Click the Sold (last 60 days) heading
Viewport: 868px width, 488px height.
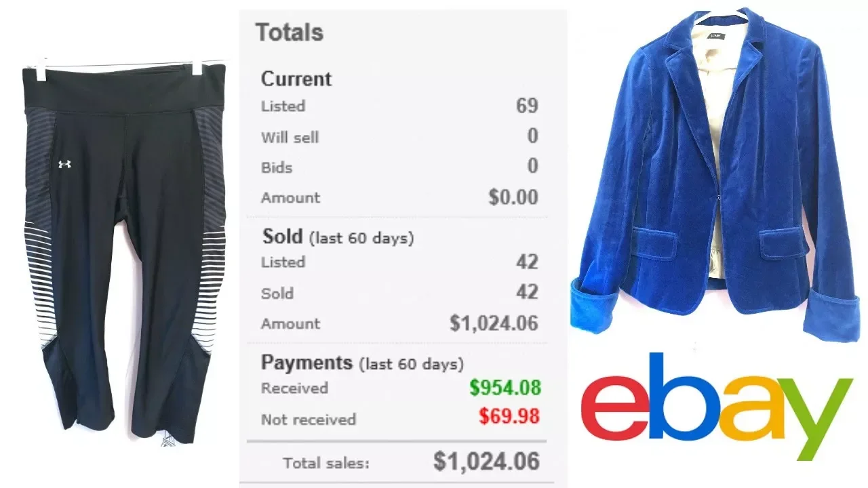click(x=338, y=237)
